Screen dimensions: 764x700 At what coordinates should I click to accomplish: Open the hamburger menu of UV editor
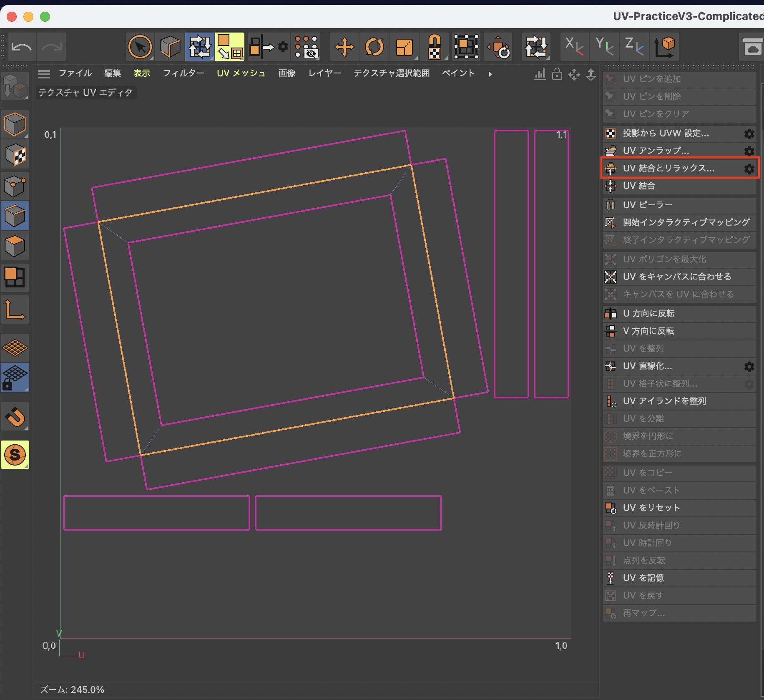tap(44, 74)
